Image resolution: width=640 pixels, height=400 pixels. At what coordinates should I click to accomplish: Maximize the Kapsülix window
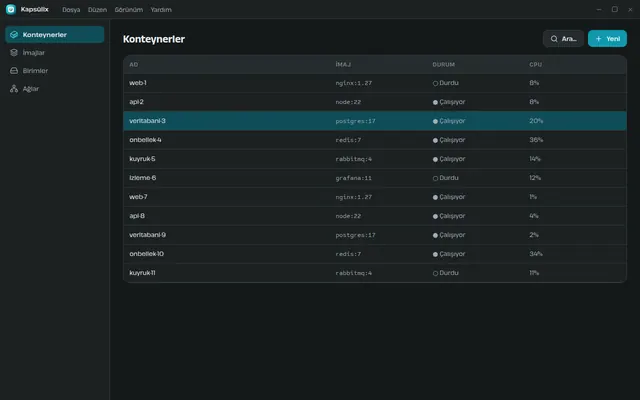[615, 9]
